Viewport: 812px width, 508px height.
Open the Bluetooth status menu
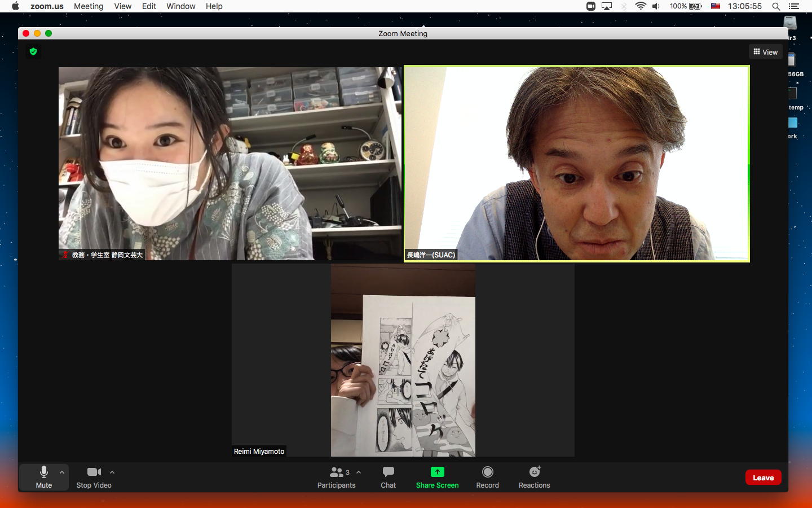(624, 6)
